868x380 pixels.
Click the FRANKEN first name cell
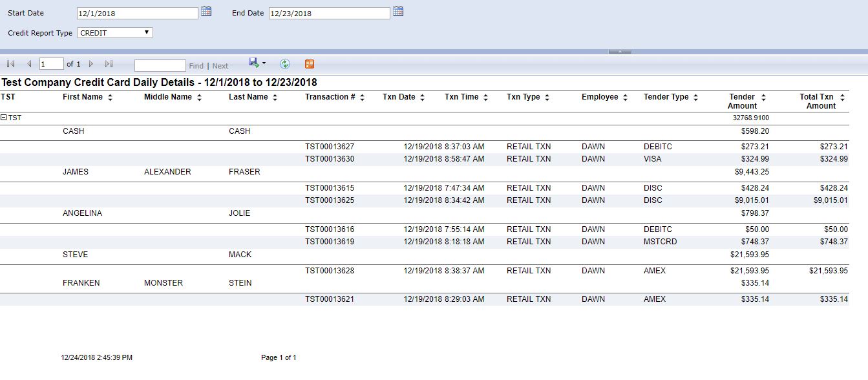pos(80,283)
